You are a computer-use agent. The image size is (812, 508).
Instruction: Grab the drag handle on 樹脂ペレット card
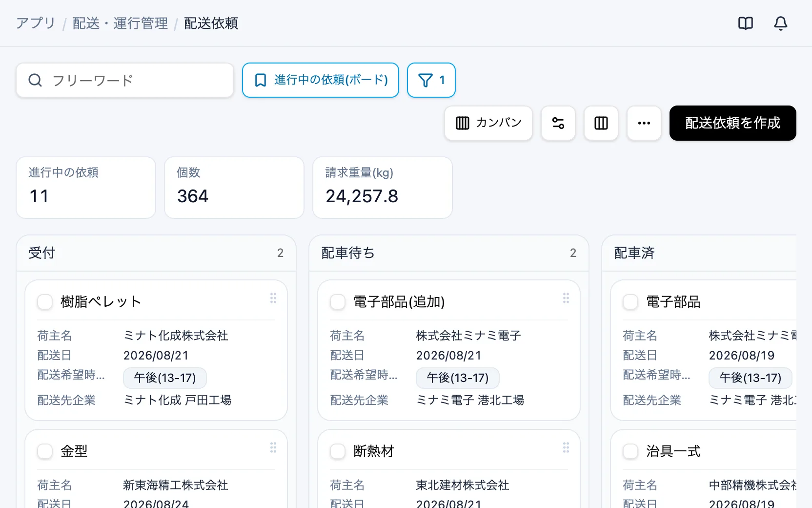tap(273, 298)
